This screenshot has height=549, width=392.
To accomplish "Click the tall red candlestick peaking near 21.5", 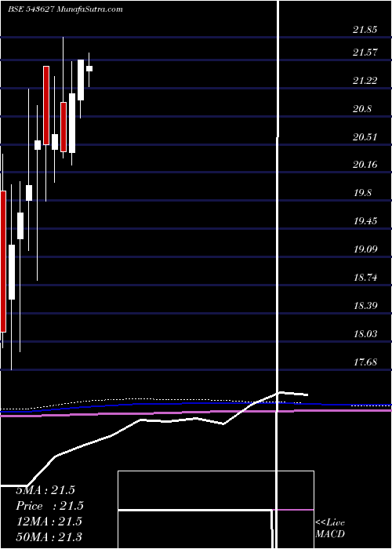I will (46, 105).
